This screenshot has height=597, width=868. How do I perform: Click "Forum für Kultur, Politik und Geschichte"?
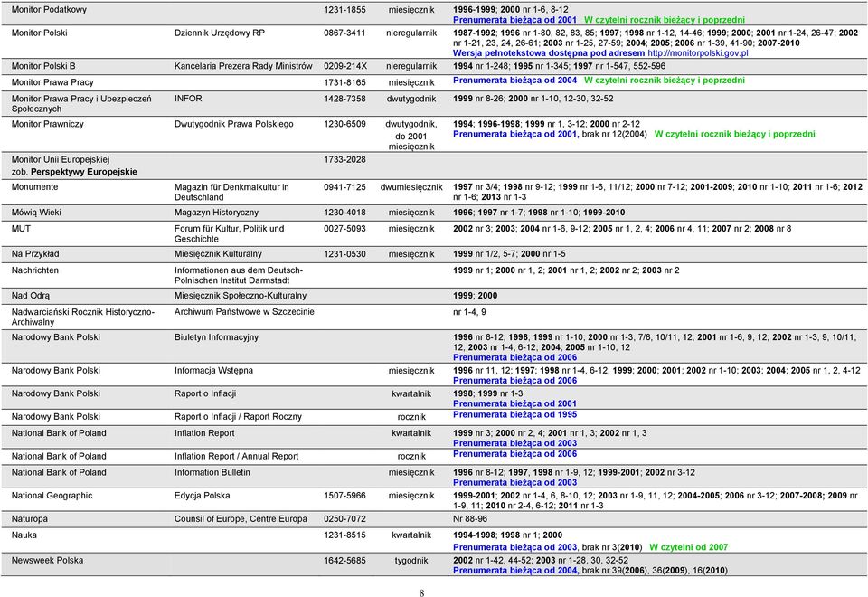[x=229, y=233]
